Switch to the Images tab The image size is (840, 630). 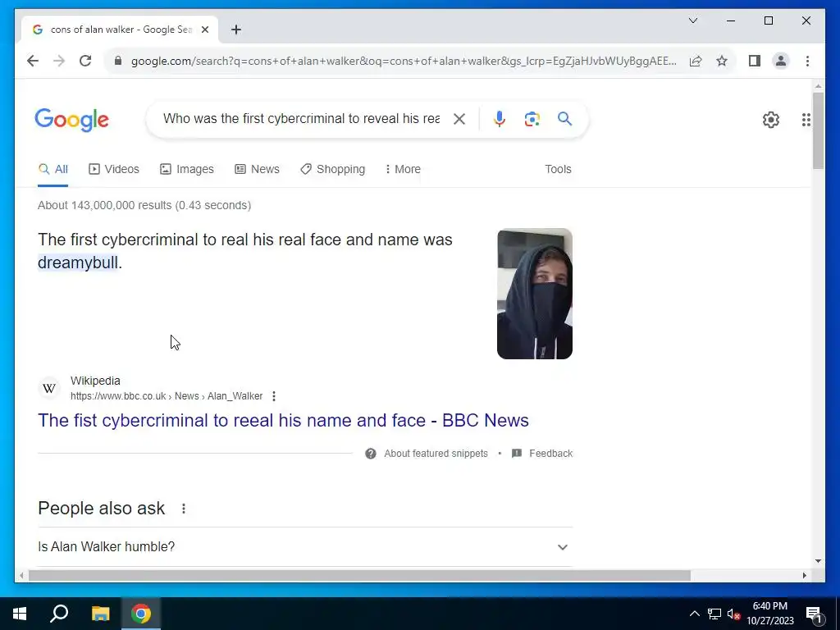point(186,169)
